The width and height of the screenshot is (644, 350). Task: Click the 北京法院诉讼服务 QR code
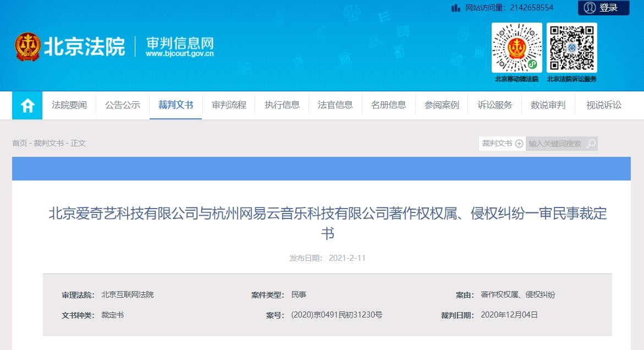(571, 48)
